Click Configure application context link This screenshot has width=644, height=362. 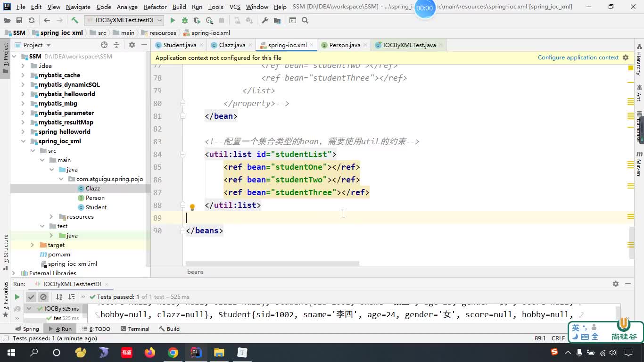click(x=578, y=58)
